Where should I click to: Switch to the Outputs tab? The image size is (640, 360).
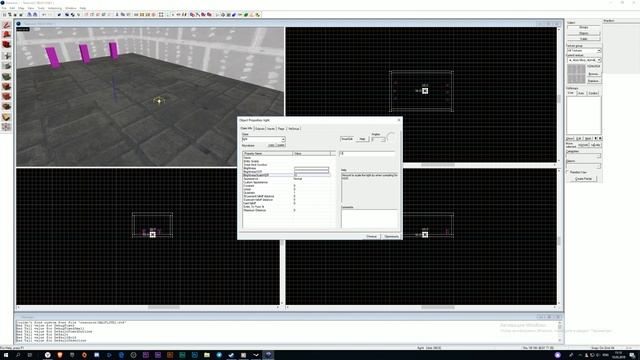(260, 129)
